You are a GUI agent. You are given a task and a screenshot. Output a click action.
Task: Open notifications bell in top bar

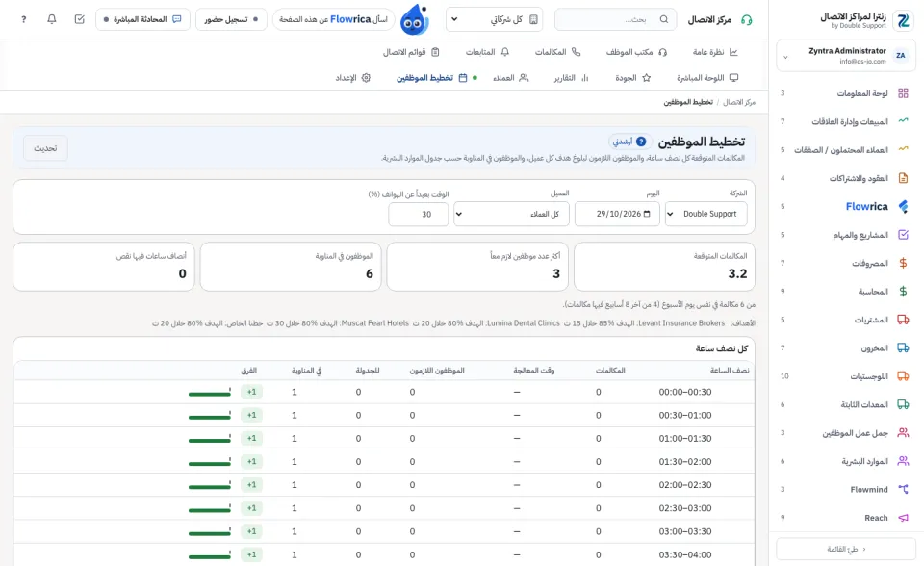(51, 19)
